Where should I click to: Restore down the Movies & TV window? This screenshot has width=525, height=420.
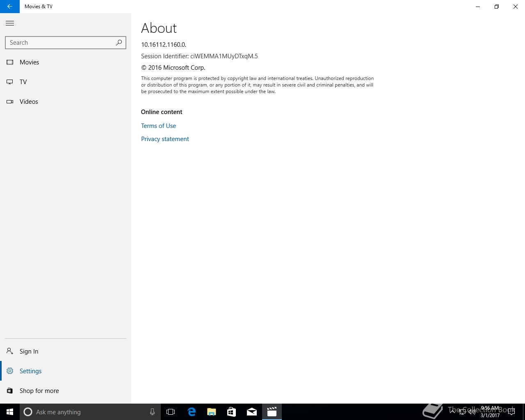497,7
